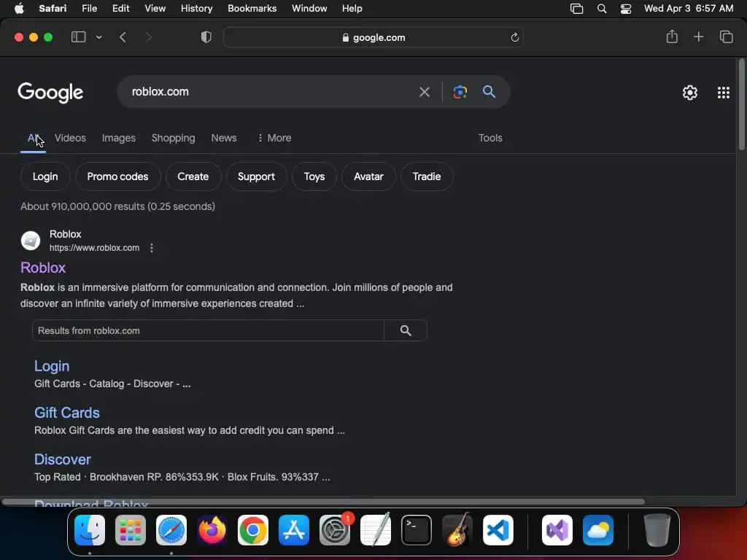This screenshot has width=747, height=560.
Task: Click the vertical page scrollbar
Action: click(741, 105)
